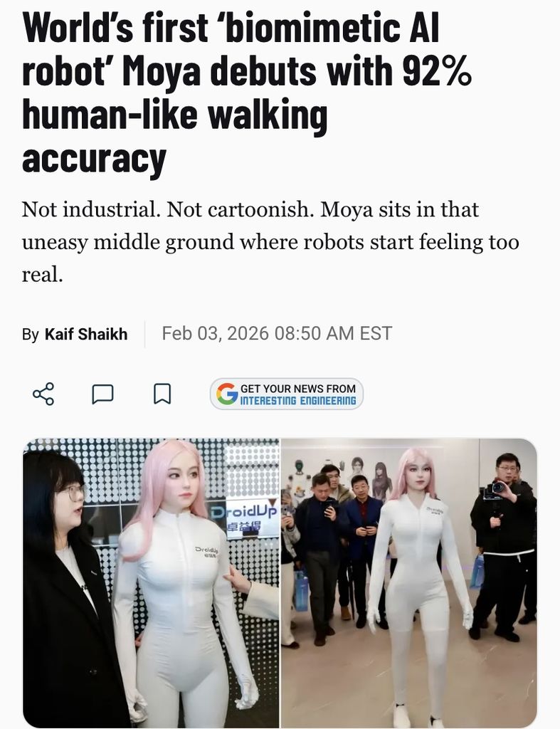
Task: Tap the share icon below the byline
Action: (x=43, y=394)
